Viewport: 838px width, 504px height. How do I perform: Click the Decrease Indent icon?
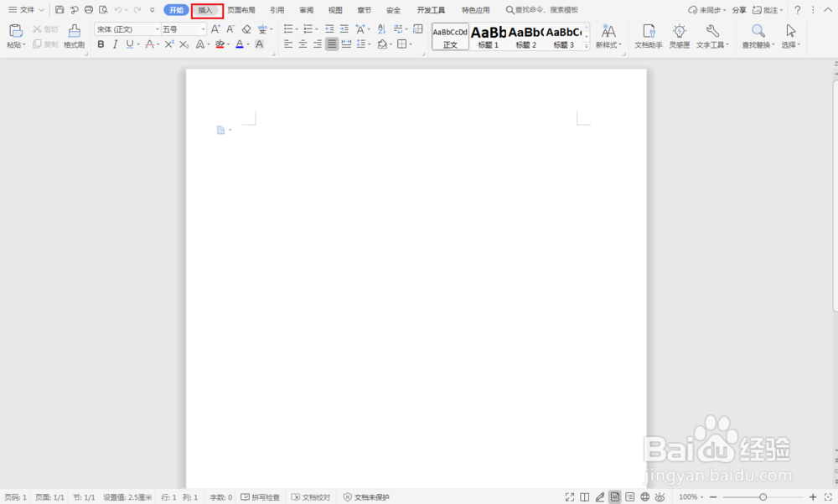[x=329, y=28]
